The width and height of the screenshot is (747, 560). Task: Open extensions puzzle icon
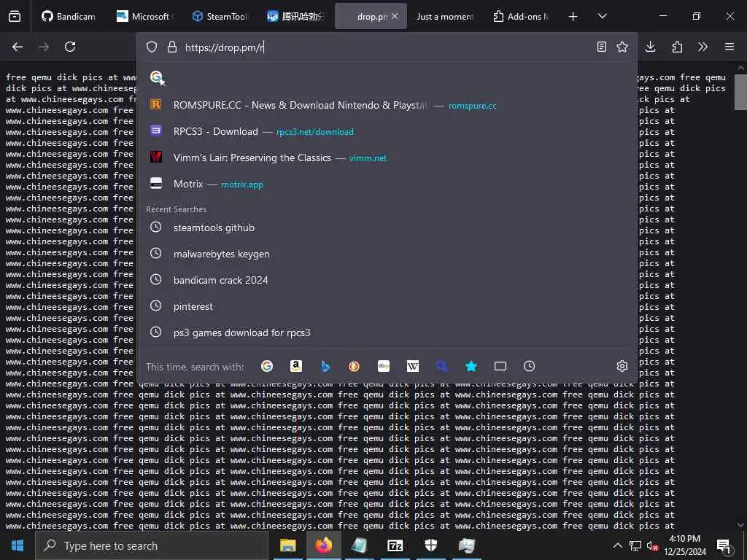677,47
